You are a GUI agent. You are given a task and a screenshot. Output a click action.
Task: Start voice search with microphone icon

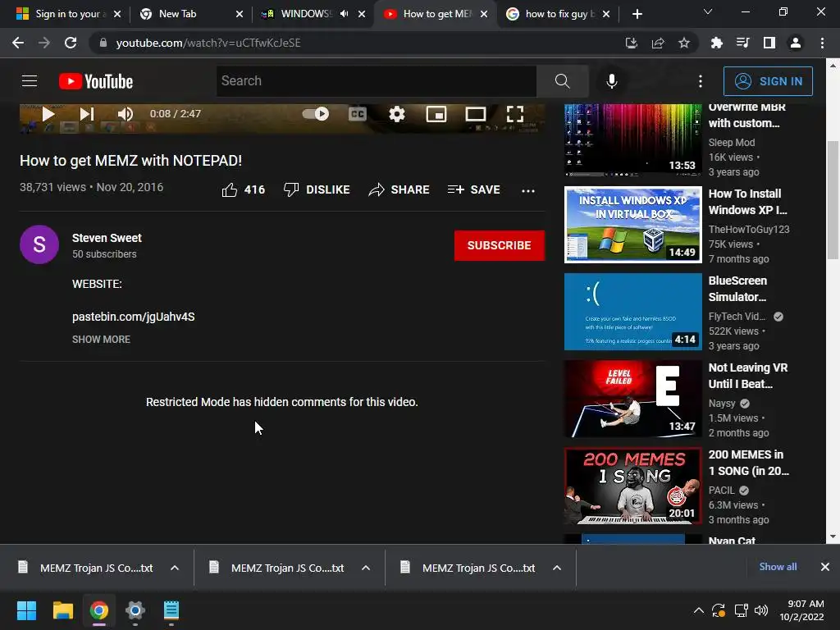pyautogui.click(x=612, y=81)
